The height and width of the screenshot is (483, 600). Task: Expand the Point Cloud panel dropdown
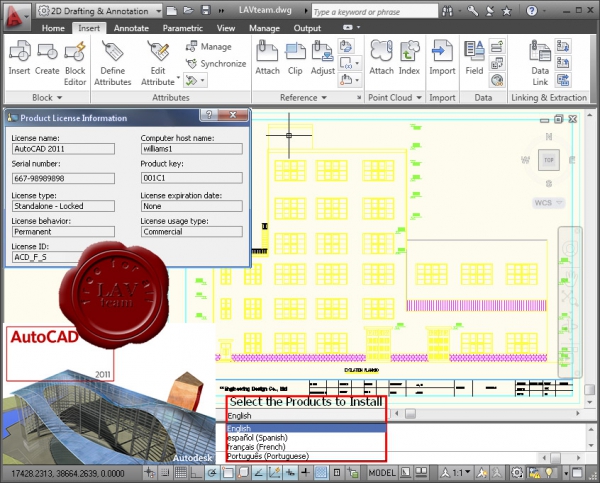click(395, 98)
